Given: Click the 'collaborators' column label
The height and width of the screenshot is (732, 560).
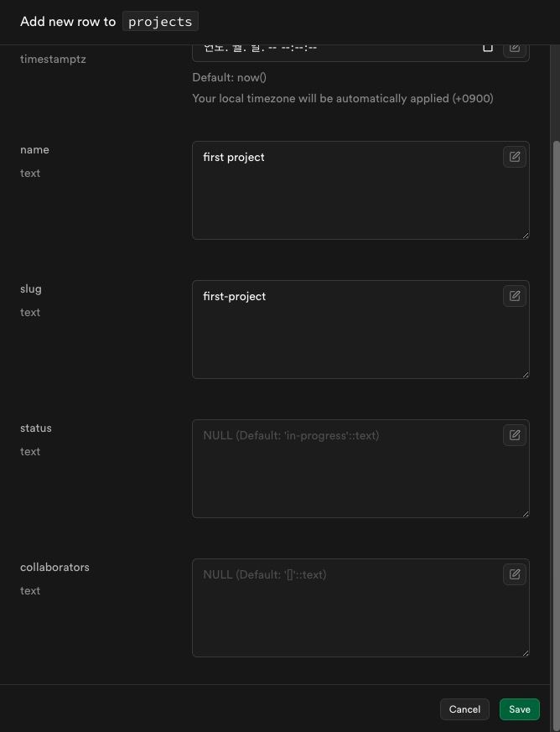Looking at the screenshot, I should 54,567.
